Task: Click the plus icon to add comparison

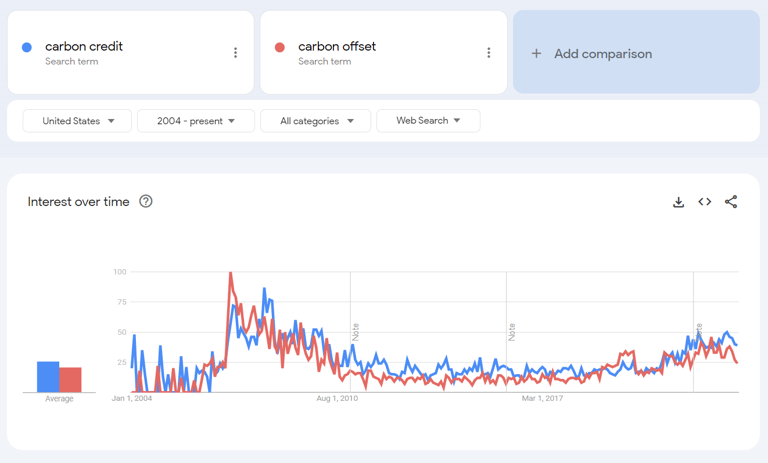Action: (536, 54)
